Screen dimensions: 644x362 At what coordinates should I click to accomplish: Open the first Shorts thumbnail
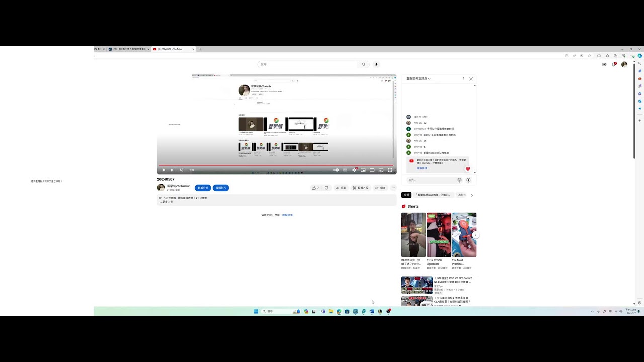[x=414, y=235]
